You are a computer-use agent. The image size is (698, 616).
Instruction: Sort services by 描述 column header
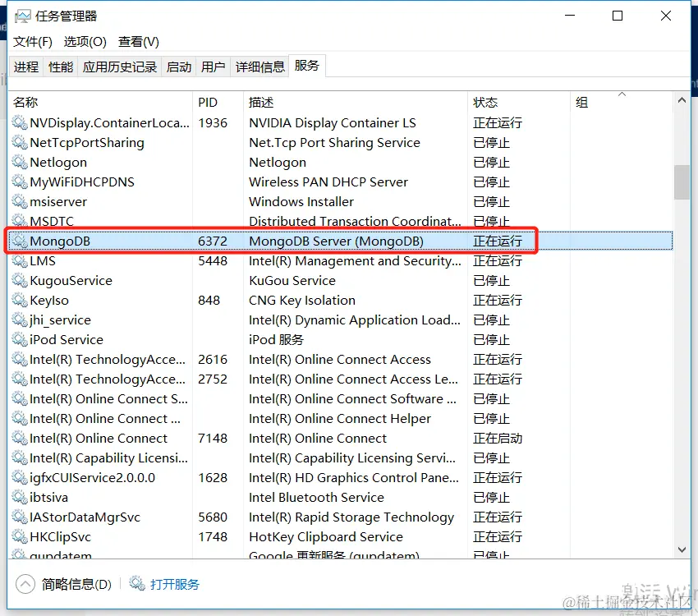coord(356,103)
